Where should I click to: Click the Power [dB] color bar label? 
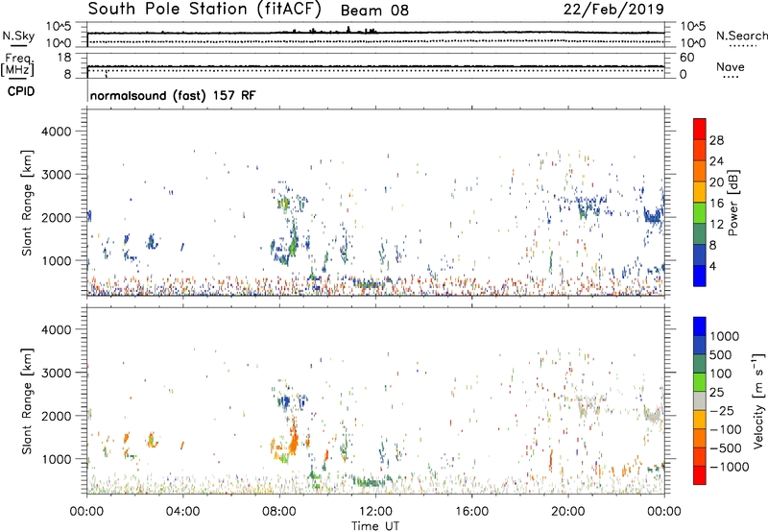732,203
